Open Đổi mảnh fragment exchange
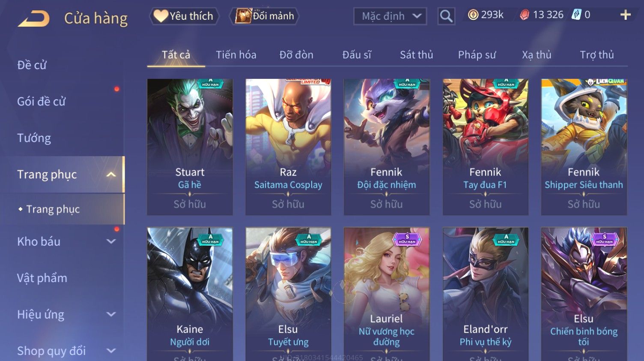This screenshot has height=361, width=644. point(264,16)
